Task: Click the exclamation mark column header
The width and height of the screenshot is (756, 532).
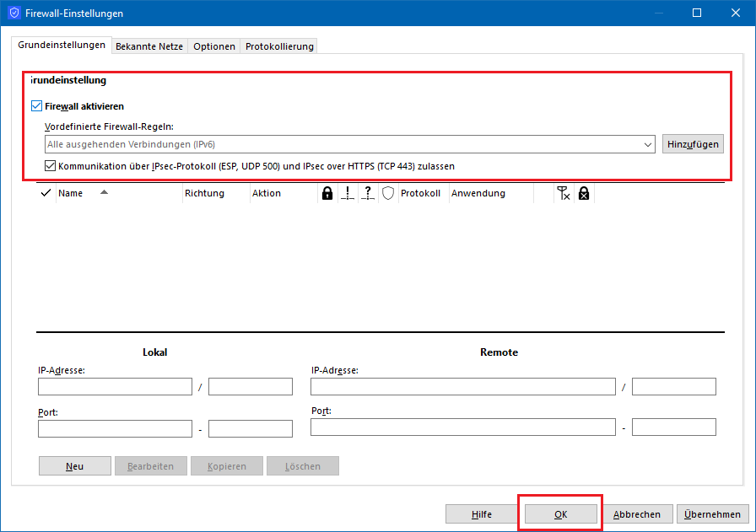Action: (x=348, y=193)
